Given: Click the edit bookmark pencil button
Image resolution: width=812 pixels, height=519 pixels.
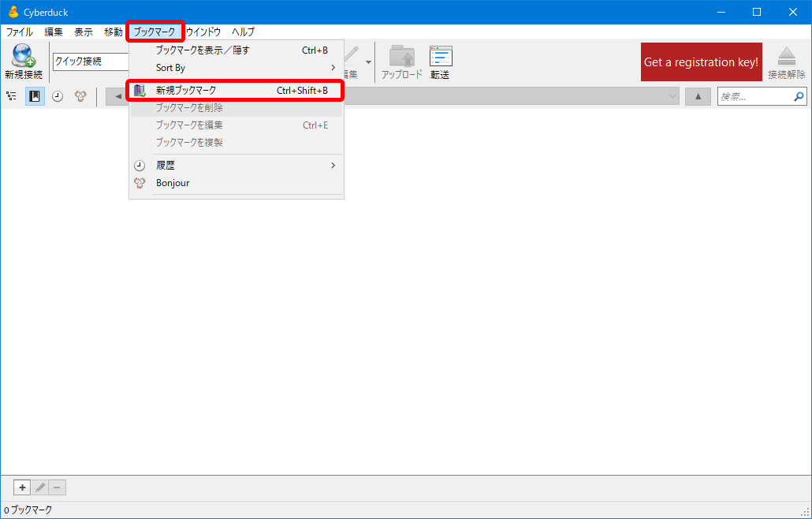Looking at the screenshot, I should point(40,487).
